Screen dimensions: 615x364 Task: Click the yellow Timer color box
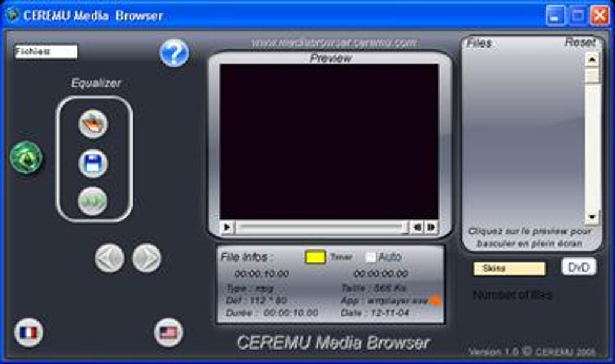point(315,257)
